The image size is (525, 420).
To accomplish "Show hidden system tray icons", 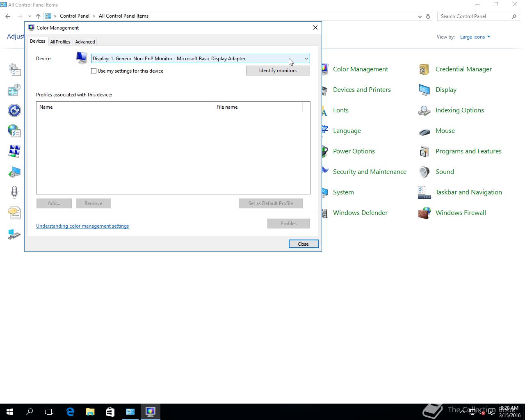I will pos(463,411).
